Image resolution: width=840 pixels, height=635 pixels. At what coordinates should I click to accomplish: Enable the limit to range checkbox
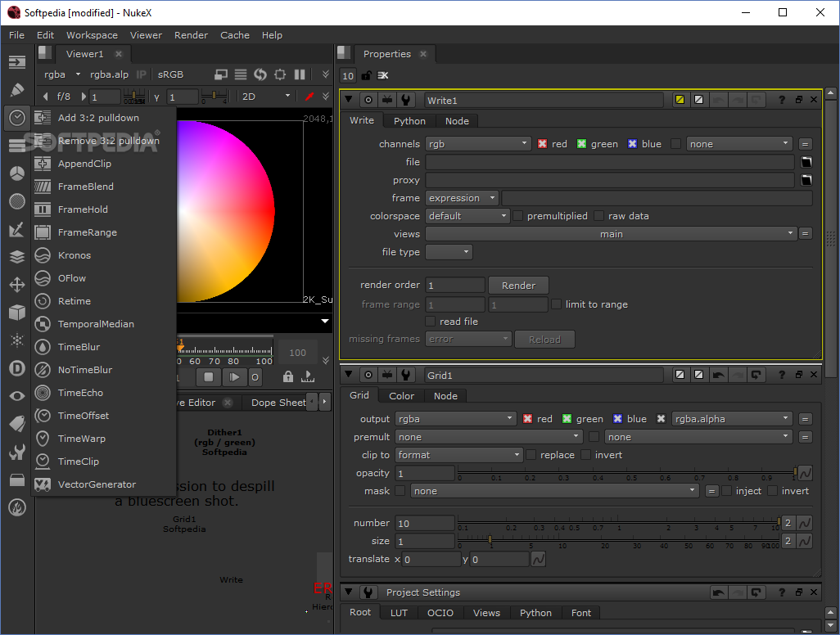[556, 304]
